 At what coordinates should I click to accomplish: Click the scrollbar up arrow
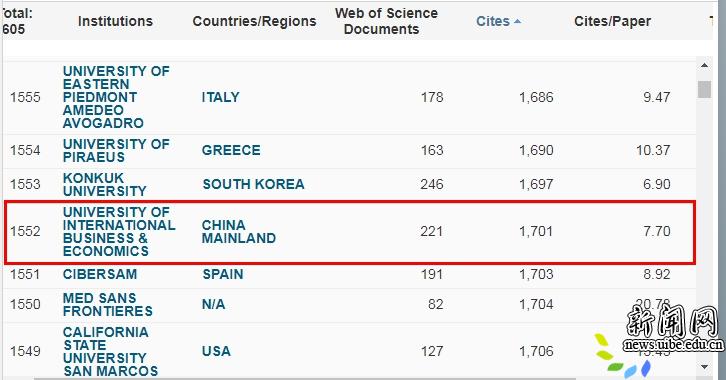click(x=704, y=65)
